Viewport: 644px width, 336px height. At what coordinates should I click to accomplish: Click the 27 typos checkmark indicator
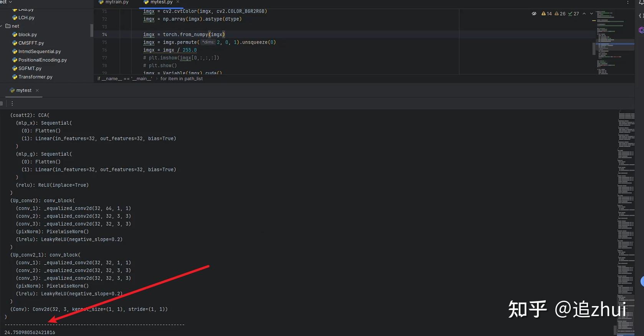click(x=574, y=14)
